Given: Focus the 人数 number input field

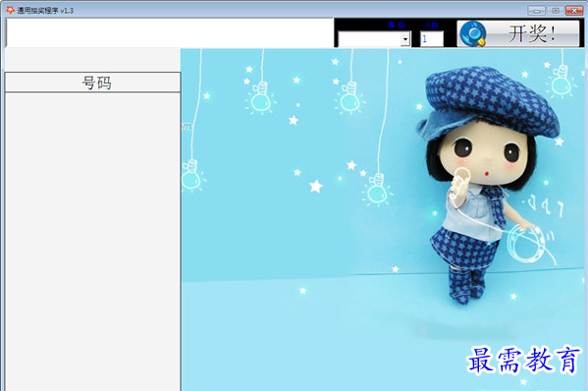Looking at the screenshot, I should (432, 39).
